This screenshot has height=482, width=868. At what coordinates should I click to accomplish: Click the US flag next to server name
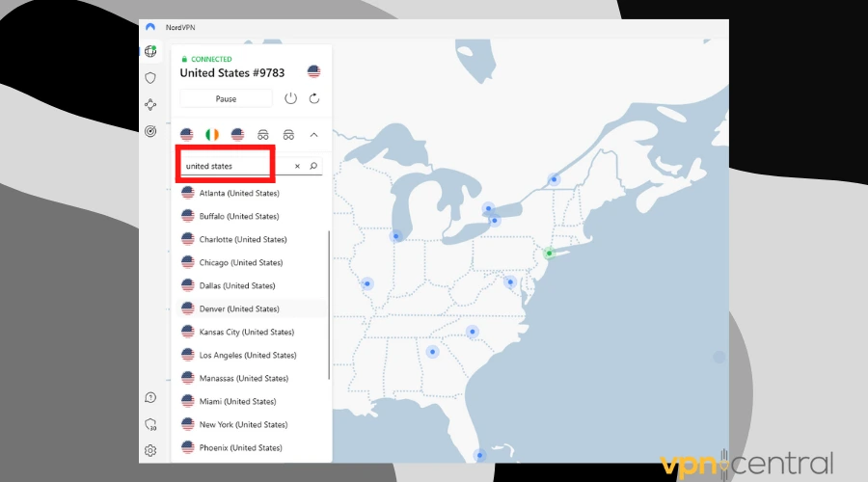313,71
